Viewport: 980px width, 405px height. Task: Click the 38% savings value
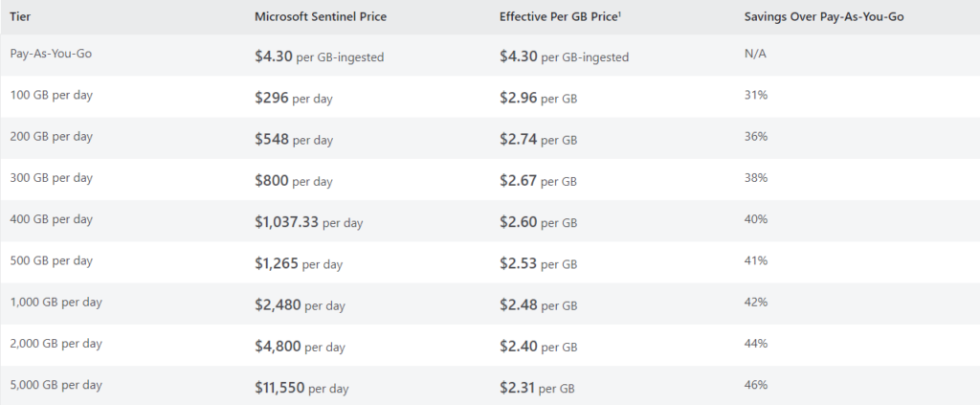[x=756, y=177]
